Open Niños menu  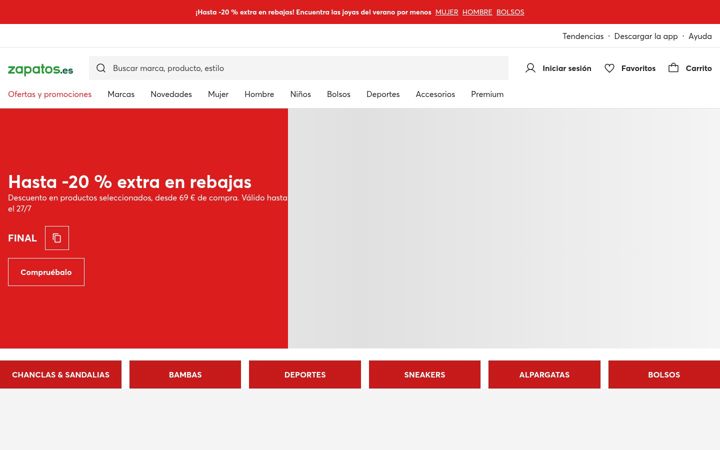[300, 94]
